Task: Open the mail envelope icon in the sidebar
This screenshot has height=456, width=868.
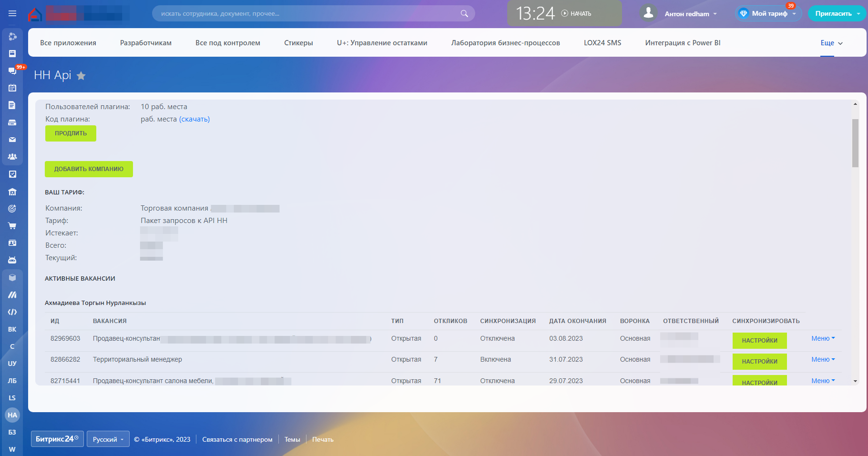Action: 12,140
